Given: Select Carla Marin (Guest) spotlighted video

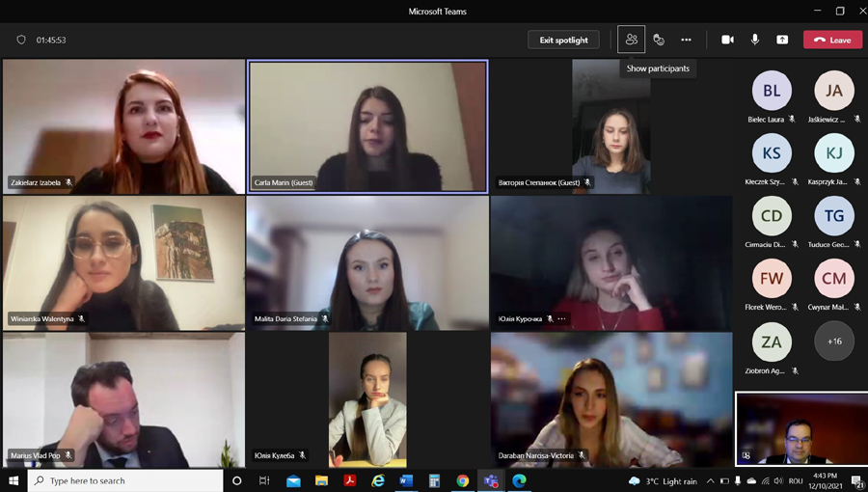Looking at the screenshot, I should click(x=367, y=126).
